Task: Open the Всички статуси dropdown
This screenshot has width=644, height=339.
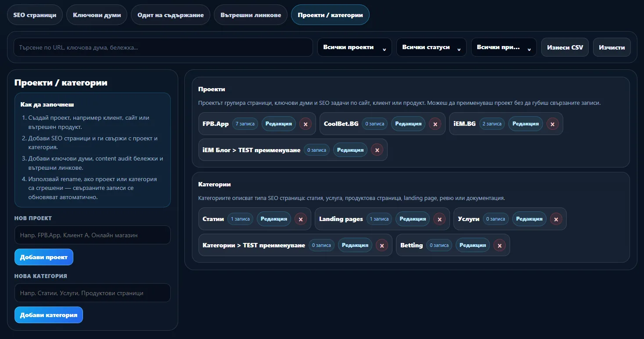Action: coord(432,47)
